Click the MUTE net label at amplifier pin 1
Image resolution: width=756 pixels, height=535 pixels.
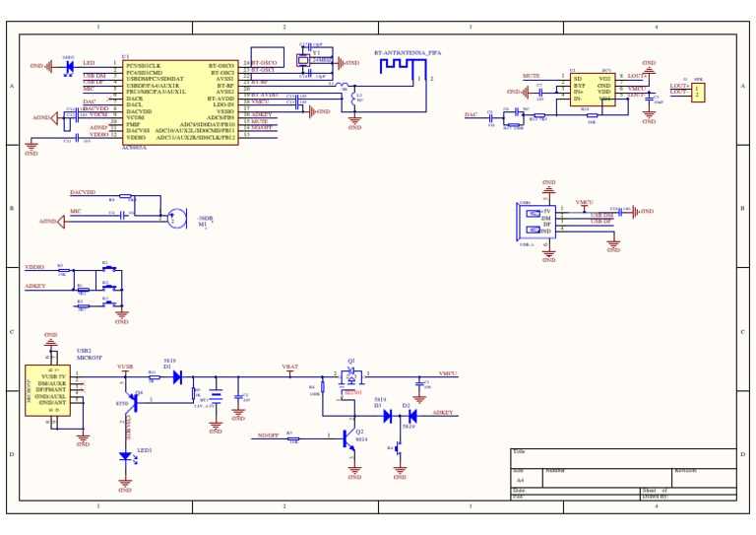[531, 76]
